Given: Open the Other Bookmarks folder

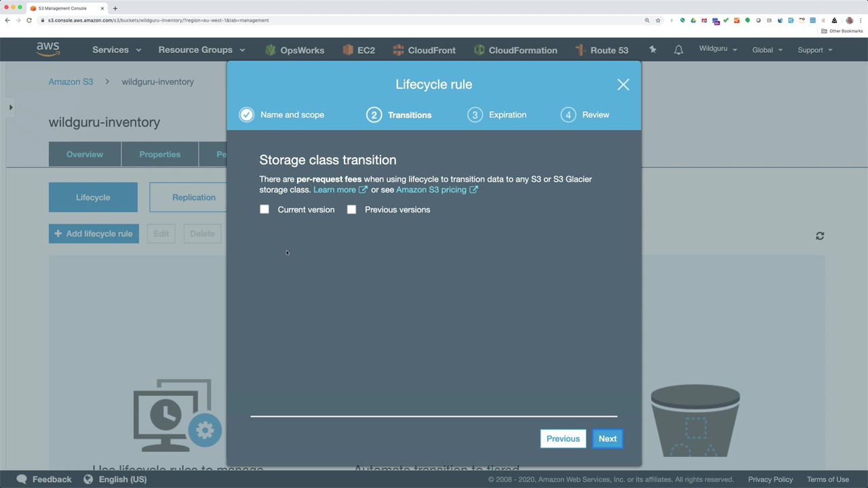Looking at the screenshot, I should coord(842,31).
